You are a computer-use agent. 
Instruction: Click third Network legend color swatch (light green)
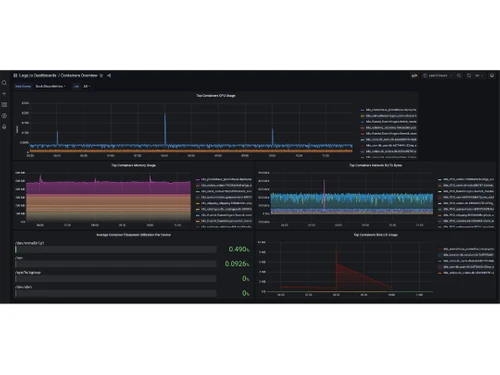click(x=440, y=191)
